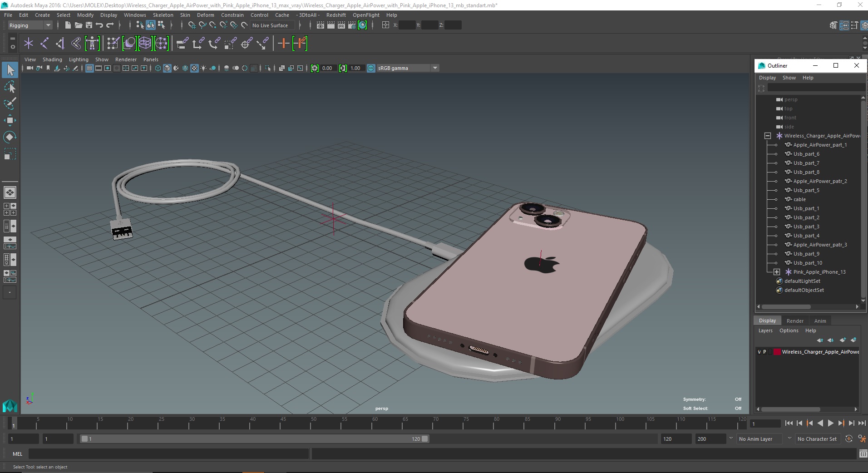Click the layer's red color swatch

(777, 352)
